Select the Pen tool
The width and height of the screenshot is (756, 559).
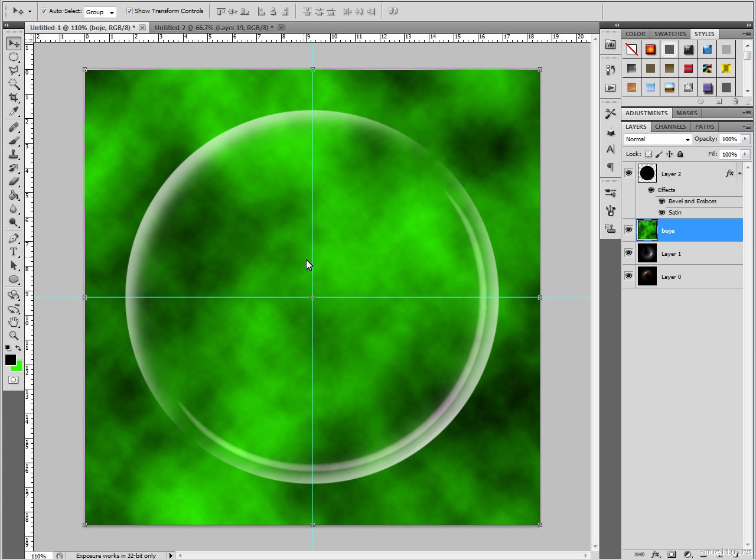pos(14,239)
